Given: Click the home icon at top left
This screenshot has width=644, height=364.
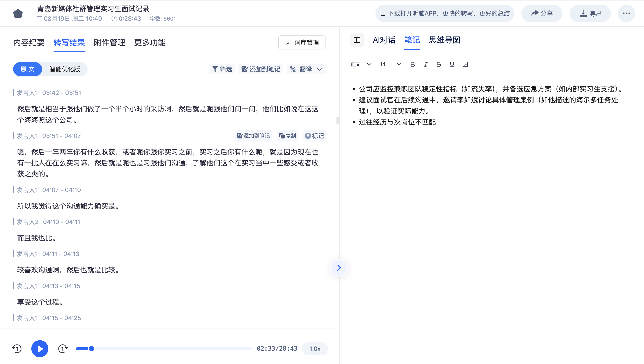Looking at the screenshot, I should 18,13.
